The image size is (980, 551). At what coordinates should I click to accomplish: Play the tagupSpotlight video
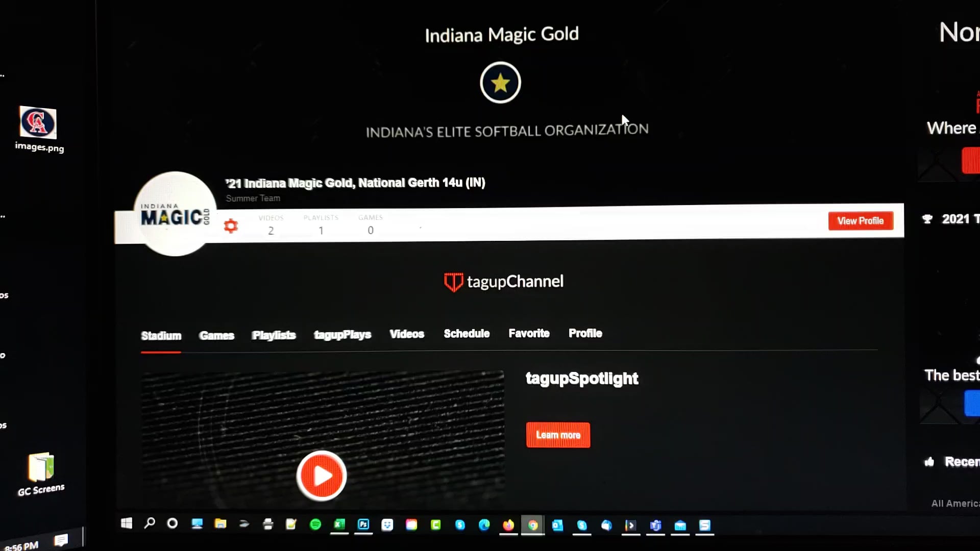(322, 475)
